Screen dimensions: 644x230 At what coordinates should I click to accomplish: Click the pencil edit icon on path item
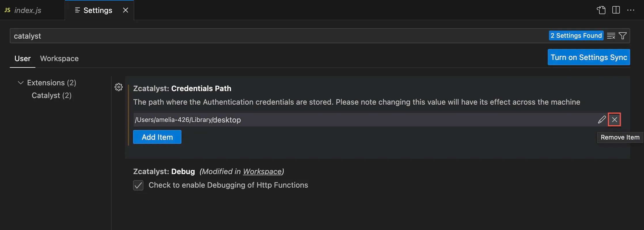point(602,120)
